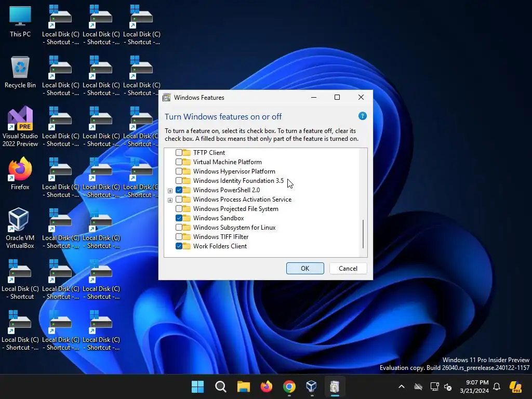
Task: Select the Windows Hypervisor Platform label
Action: click(234, 171)
